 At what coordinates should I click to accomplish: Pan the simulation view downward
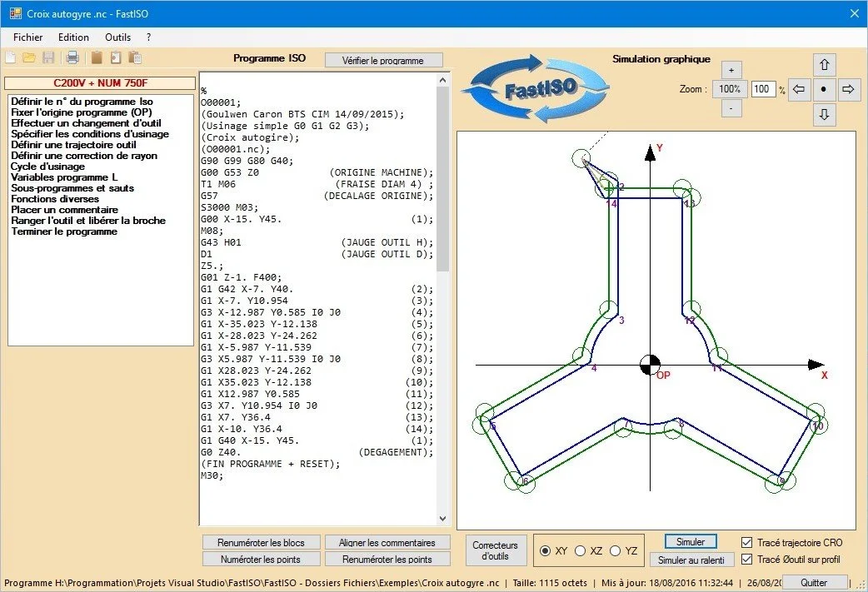(x=824, y=115)
